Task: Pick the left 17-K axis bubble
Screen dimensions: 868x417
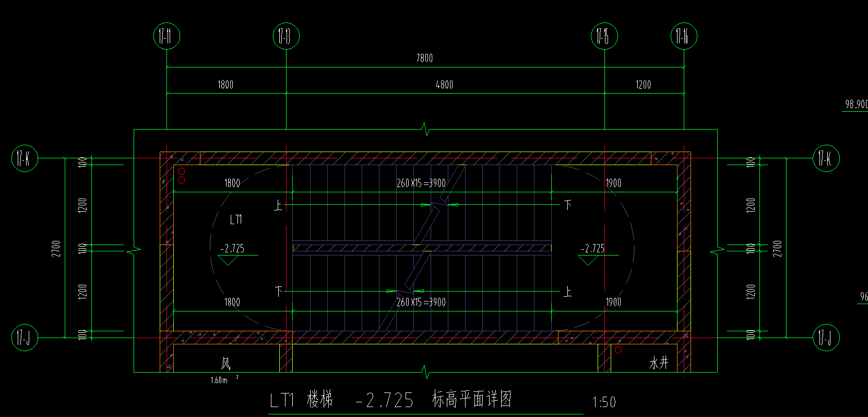Action: 25,158
